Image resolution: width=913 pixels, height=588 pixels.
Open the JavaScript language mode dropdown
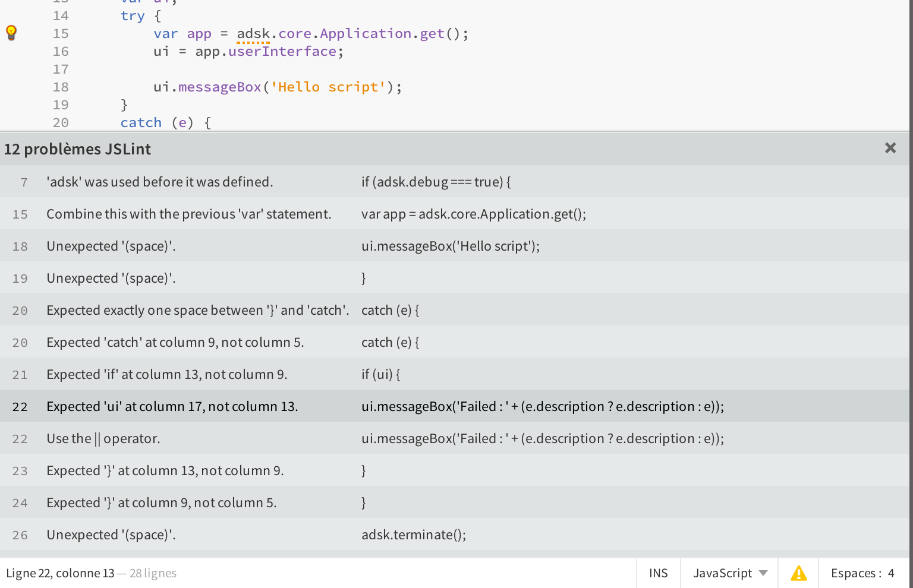click(728, 573)
